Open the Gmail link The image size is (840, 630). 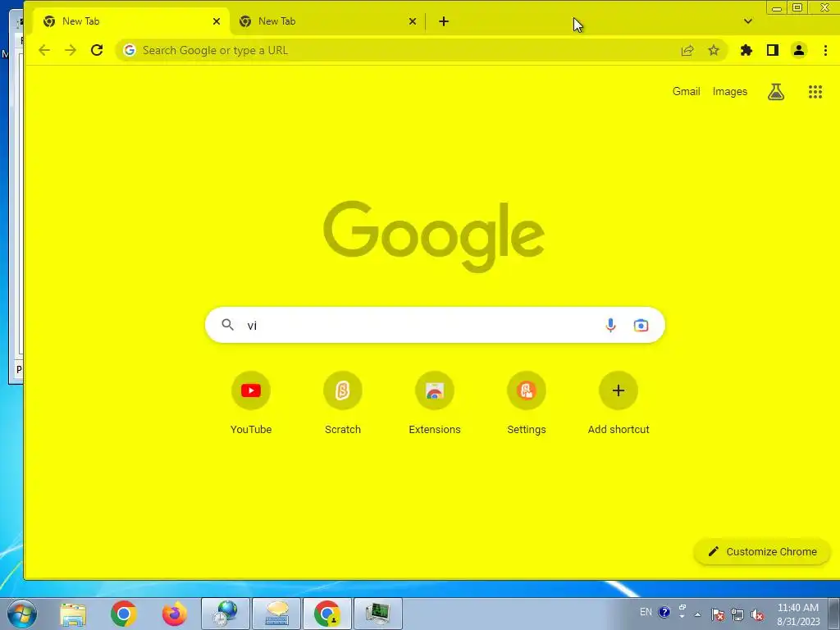pos(687,92)
